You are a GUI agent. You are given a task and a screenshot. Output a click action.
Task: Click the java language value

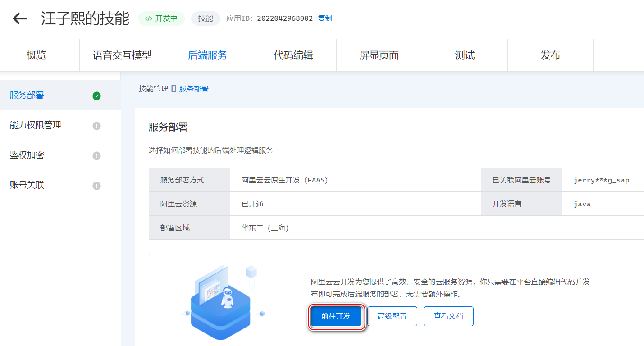(x=582, y=204)
